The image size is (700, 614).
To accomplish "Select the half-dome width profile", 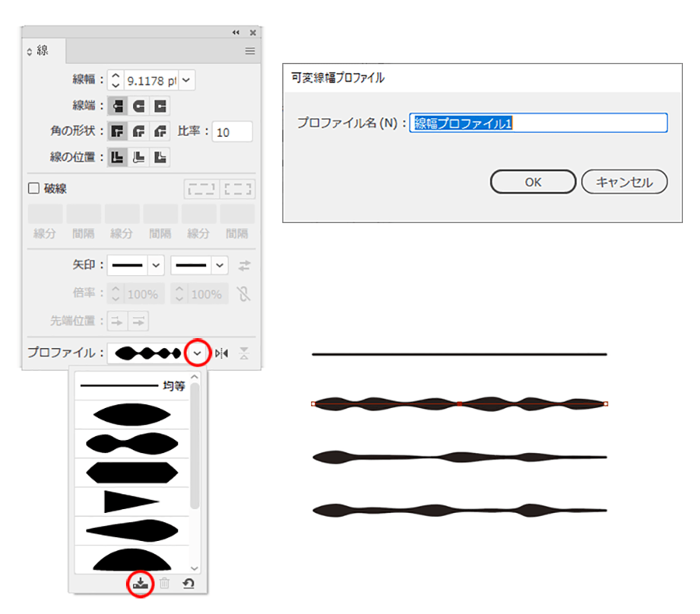I will [x=132, y=559].
